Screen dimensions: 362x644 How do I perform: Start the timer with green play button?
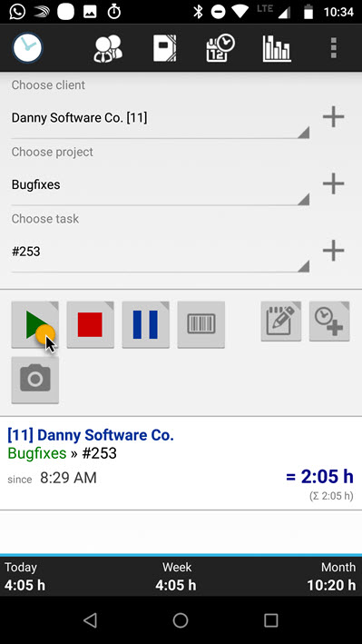[x=34, y=324]
